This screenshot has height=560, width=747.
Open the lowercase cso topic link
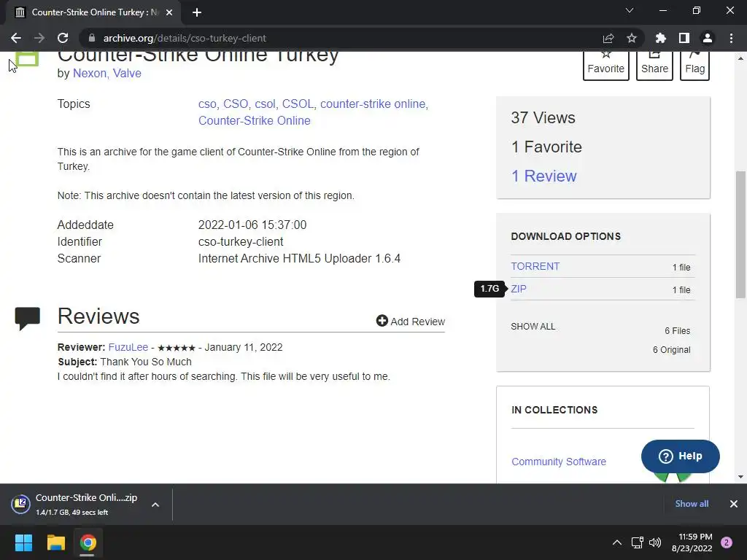[207, 104]
